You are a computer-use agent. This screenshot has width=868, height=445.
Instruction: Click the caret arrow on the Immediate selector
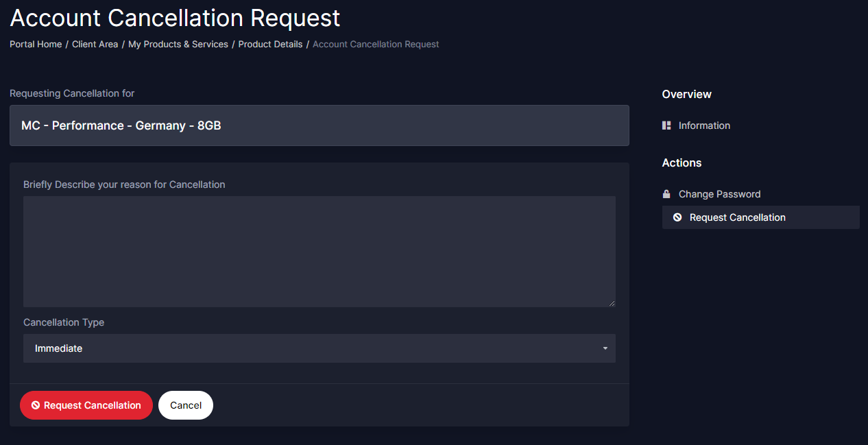(605, 348)
